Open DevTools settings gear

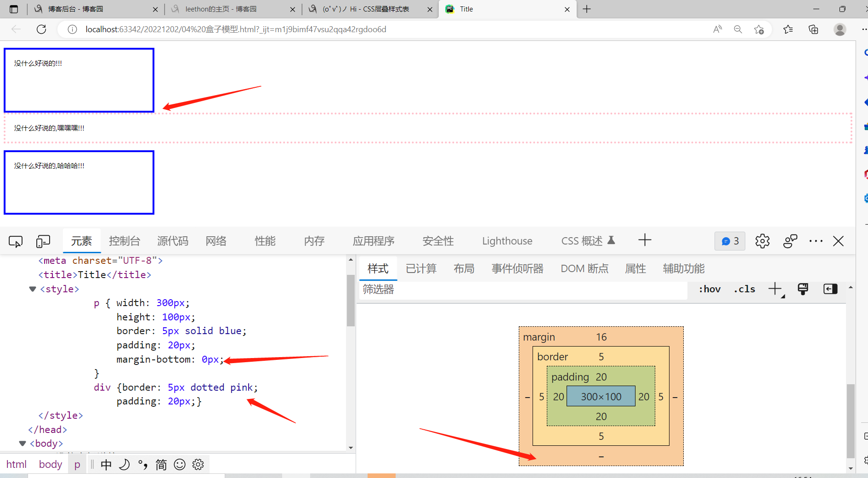pyautogui.click(x=762, y=241)
